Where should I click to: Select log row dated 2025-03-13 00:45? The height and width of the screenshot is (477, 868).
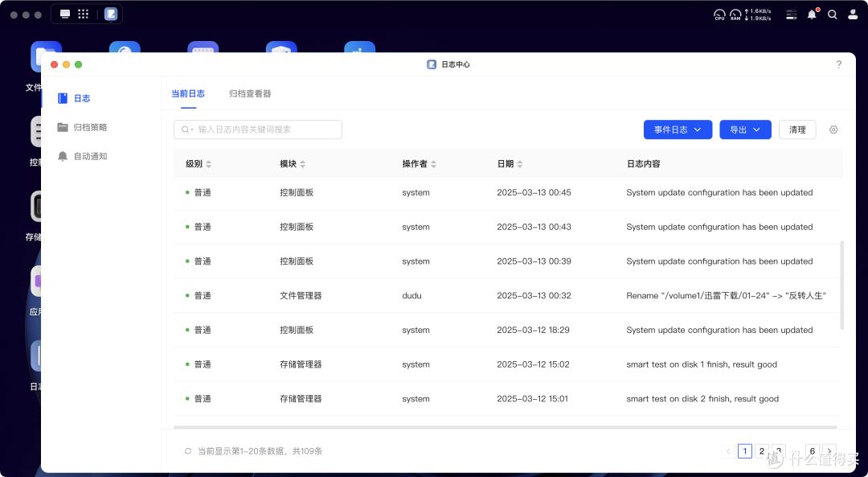coord(507,193)
